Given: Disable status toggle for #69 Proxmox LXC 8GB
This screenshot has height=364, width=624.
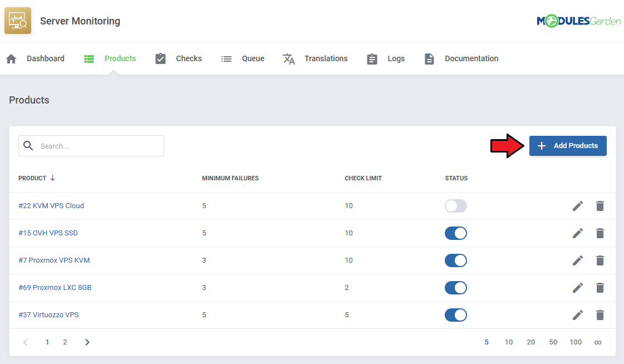Looking at the screenshot, I should 456,288.
